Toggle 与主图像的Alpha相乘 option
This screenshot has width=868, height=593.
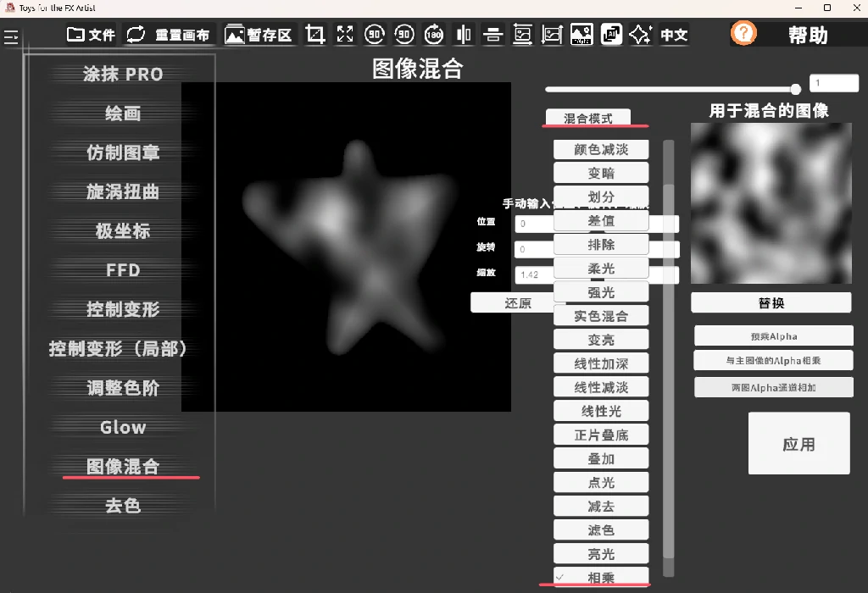(x=773, y=361)
